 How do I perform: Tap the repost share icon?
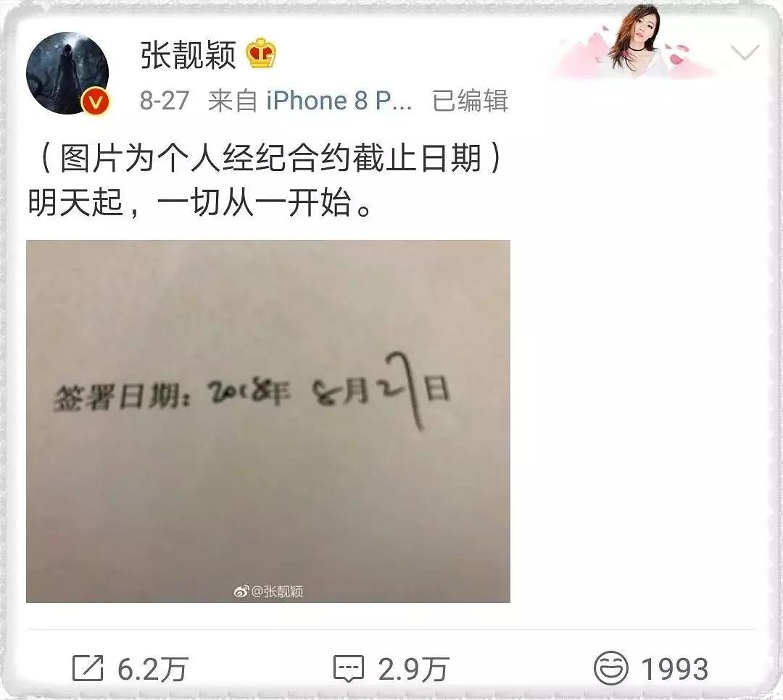pyautogui.click(x=88, y=668)
